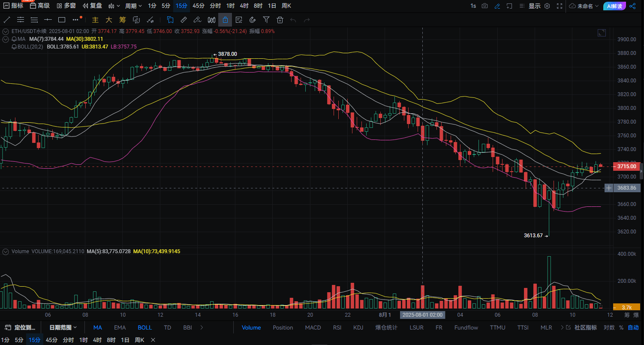Viewport: 644px width, 345px height.
Task: Select the rectangle drawing tool
Action: pyautogui.click(x=62, y=20)
